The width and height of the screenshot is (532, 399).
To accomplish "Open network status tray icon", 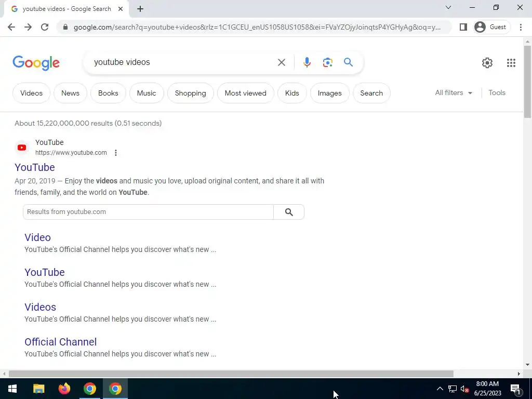I will [x=453, y=389].
